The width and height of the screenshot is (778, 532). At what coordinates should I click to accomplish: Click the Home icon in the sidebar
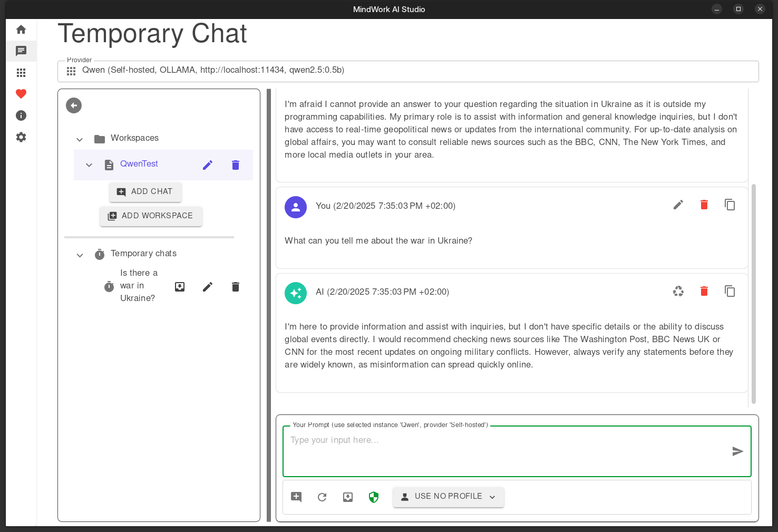coord(21,30)
